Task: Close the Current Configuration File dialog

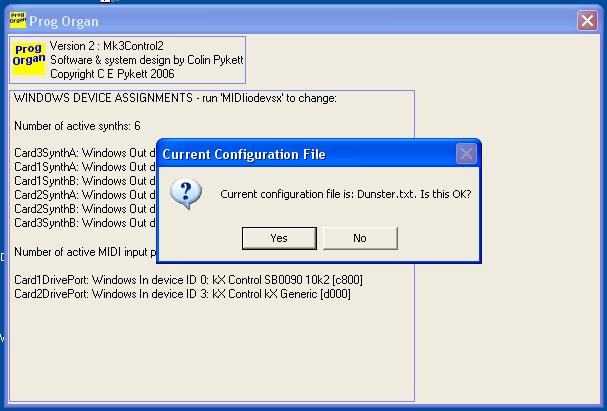Action: pyautogui.click(x=465, y=154)
